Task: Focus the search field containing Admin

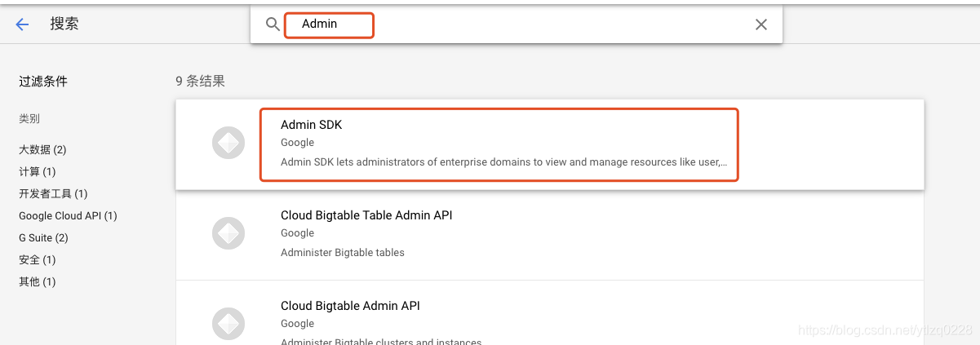Action: pyautogui.click(x=516, y=24)
